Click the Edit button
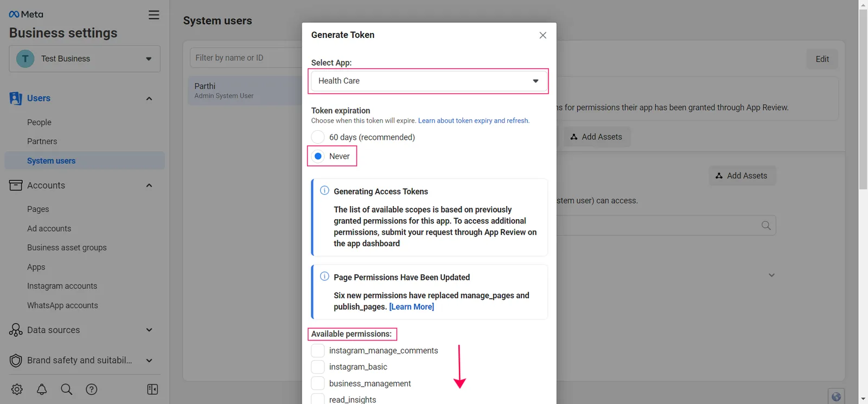Screen dimensions: 868x404 822,59
